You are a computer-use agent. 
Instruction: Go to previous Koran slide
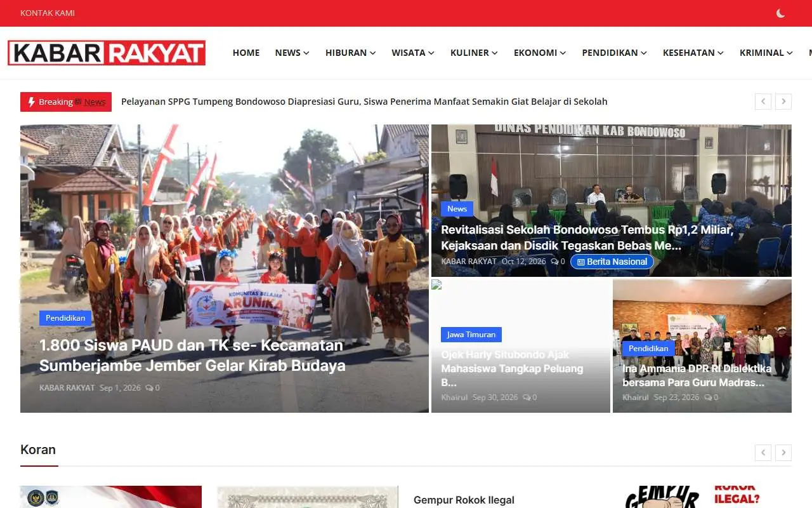click(763, 452)
